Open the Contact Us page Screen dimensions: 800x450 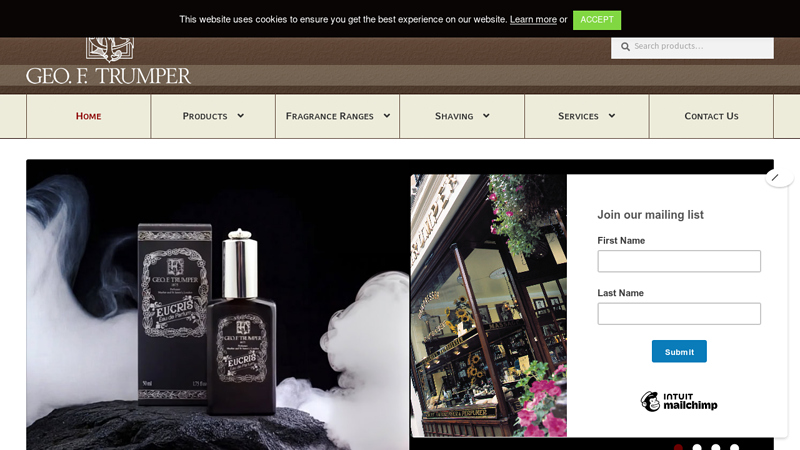pyautogui.click(x=711, y=116)
